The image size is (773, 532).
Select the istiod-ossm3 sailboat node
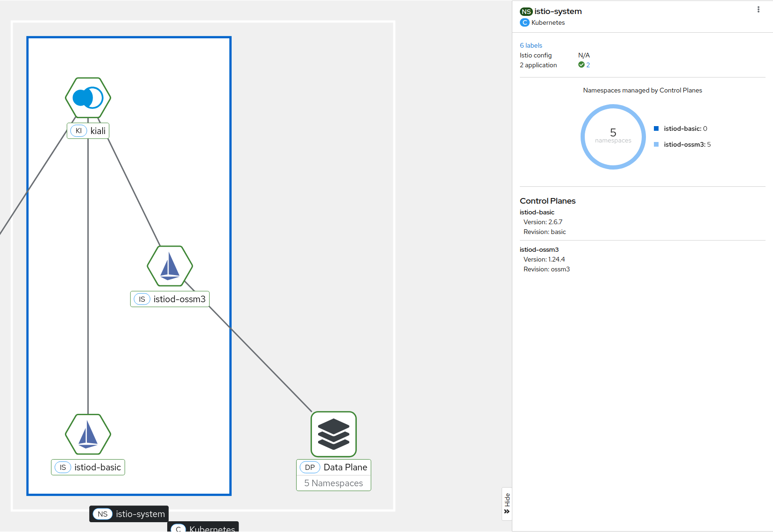(170, 266)
